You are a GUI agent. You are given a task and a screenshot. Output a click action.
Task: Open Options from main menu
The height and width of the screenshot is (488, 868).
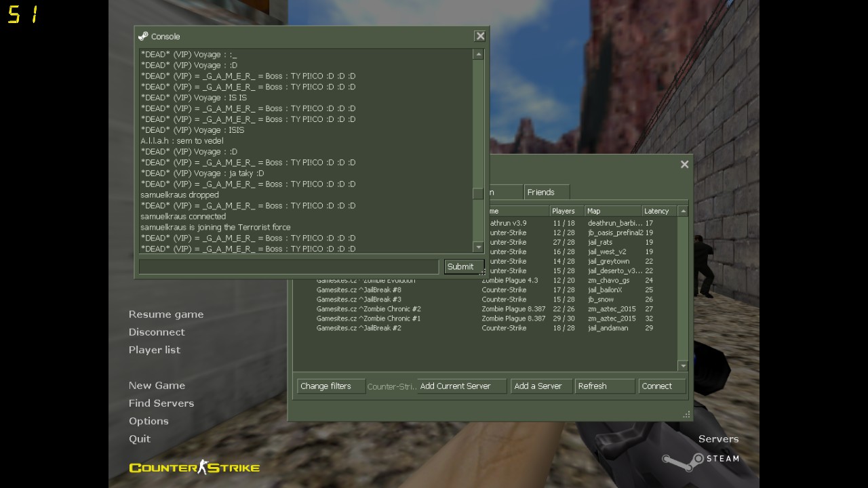click(149, 421)
